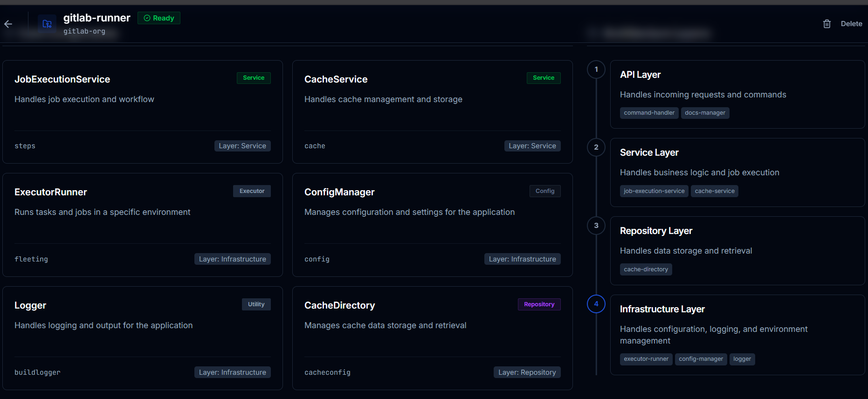Click the cache-directory chip
Screen dimensions: 868x399
click(x=646, y=269)
